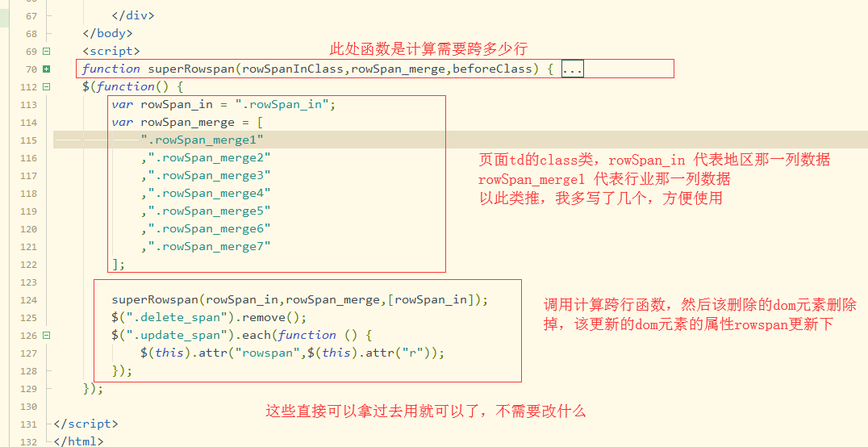The width and height of the screenshot is (868, 447).
Task: Collapse the each callback fold on line 126
Action: click(x=47, y=335)
